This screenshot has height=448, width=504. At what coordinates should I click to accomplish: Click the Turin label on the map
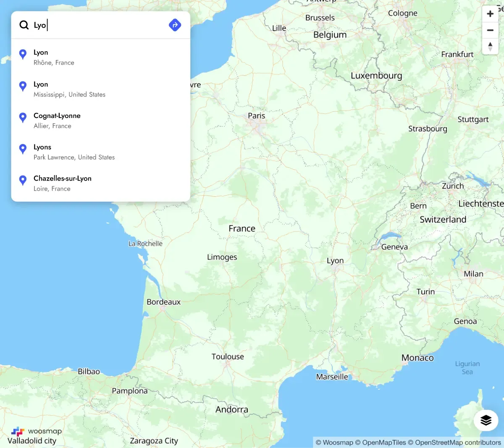(425, 292)
